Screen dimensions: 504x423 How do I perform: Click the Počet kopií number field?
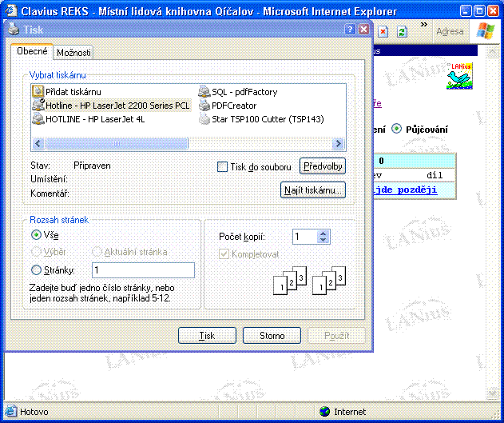click(305, 237)
